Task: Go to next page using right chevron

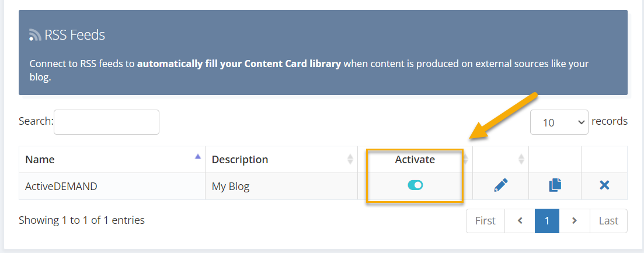Action: 575,221
